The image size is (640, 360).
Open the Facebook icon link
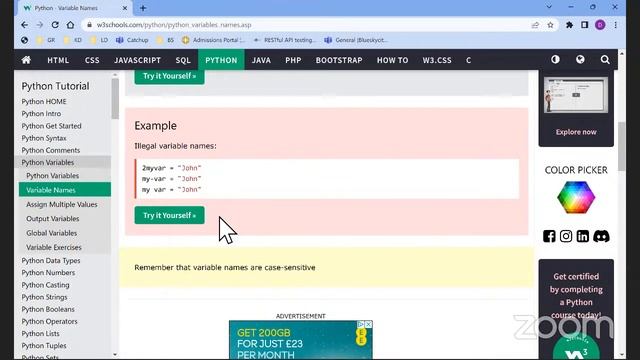(x=549, y=236)
